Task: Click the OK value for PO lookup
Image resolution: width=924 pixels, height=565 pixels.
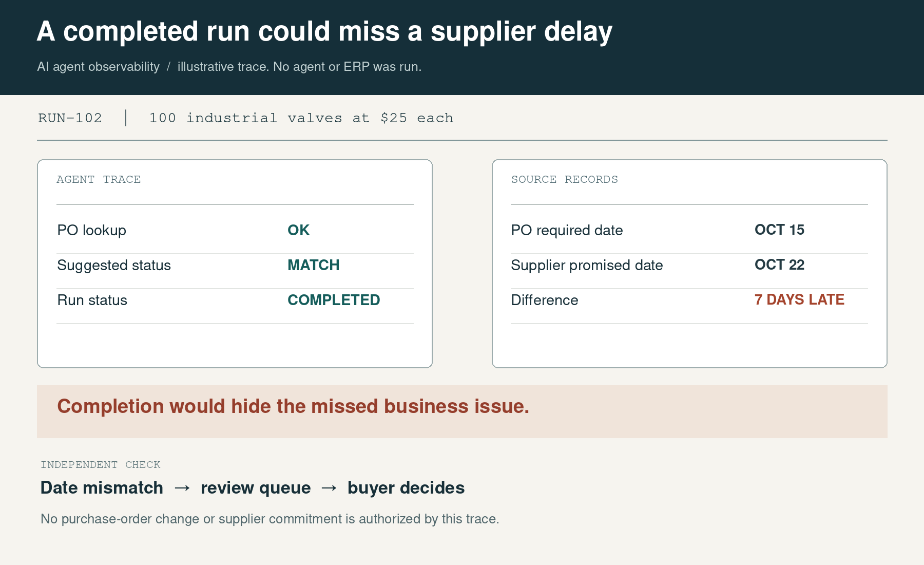Action: click(x=299, y=230)
